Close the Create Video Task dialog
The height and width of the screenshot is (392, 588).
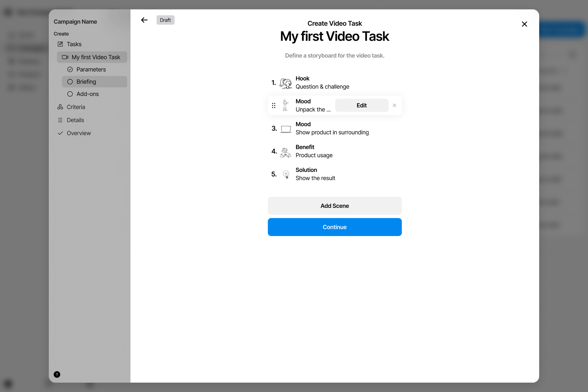tap(524, 24)
